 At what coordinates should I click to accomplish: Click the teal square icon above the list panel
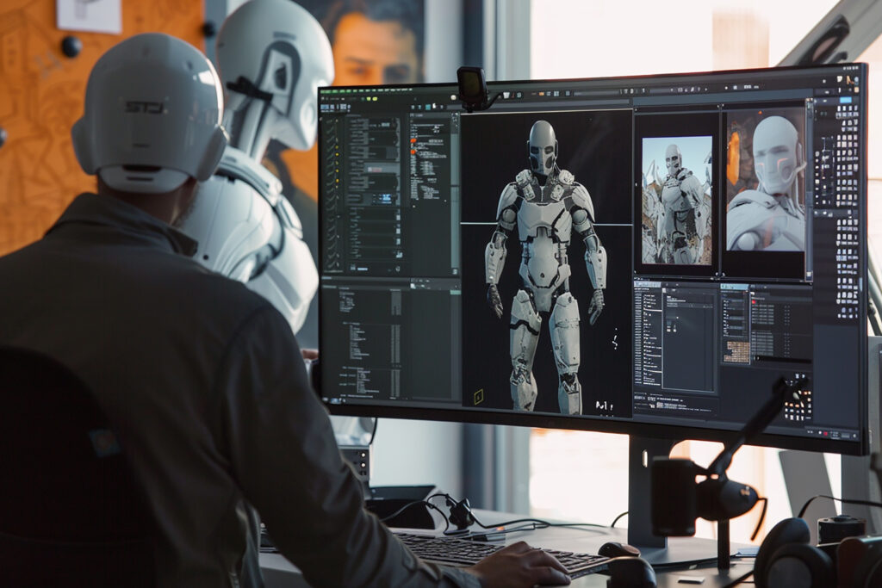pos(428,107)
